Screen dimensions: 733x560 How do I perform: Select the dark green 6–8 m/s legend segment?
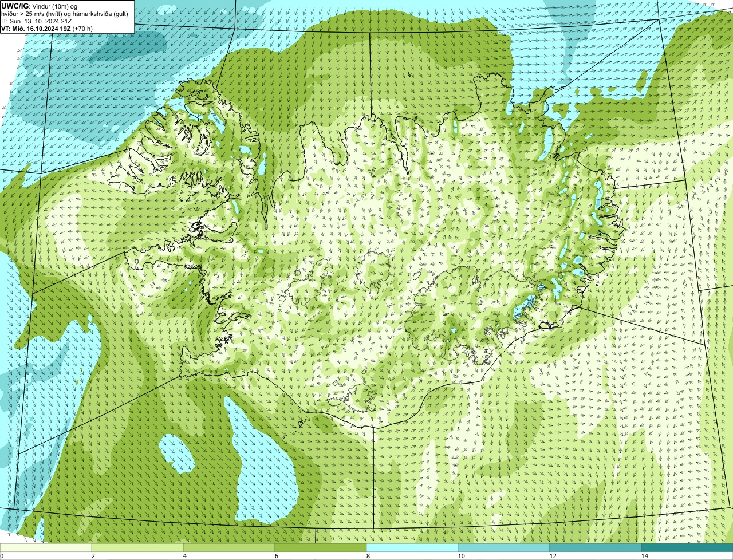(x=321, y=547)
